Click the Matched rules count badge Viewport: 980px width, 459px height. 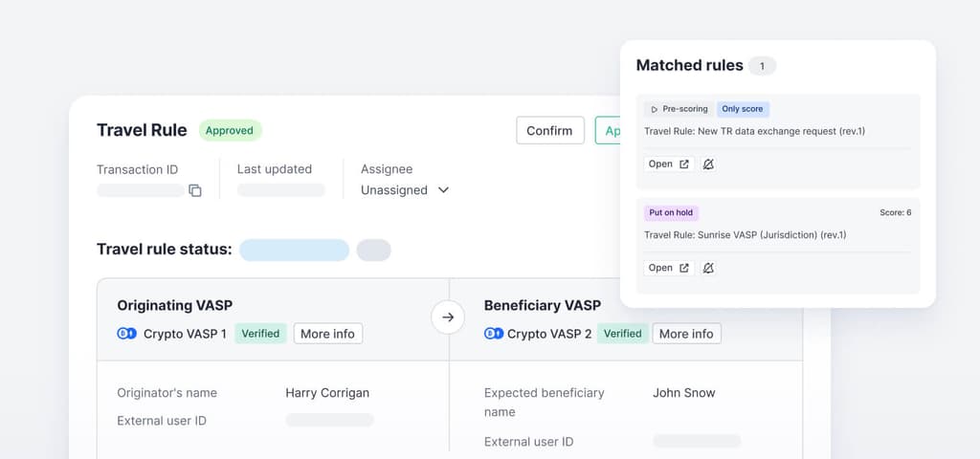[x=762, y=66]
